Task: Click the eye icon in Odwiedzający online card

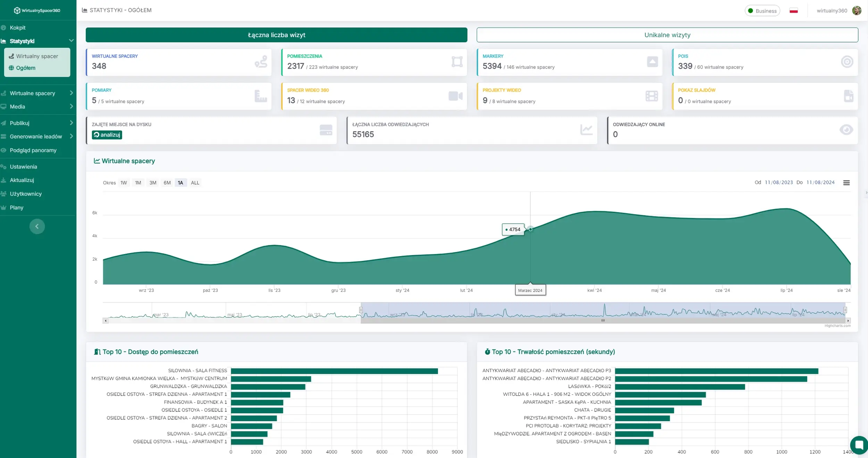Action: click(x=846, y=130)
